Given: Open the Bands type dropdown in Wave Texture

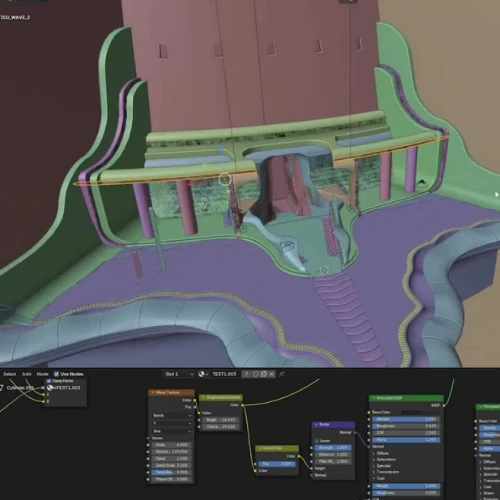Looking at the screenshot, I should [x=172, y=415].
